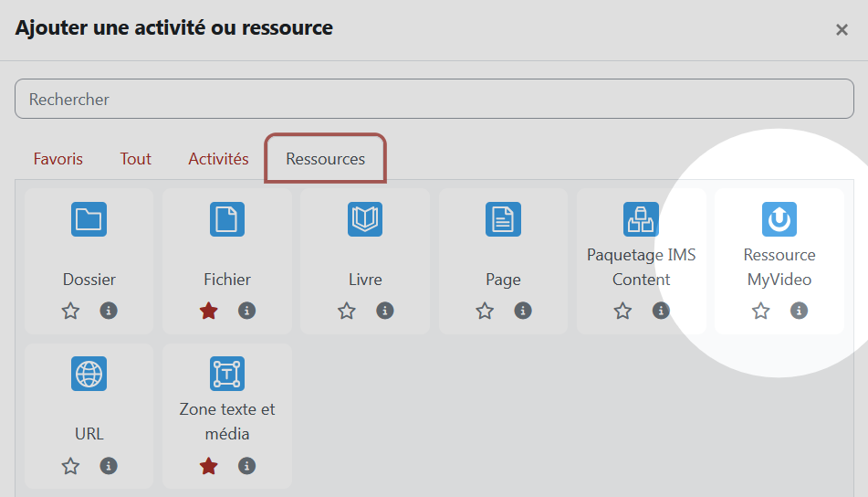This screenshot has width=868, height=497.
Task: Select the Zone texte et média icon
Action: (x=227, y=374)
